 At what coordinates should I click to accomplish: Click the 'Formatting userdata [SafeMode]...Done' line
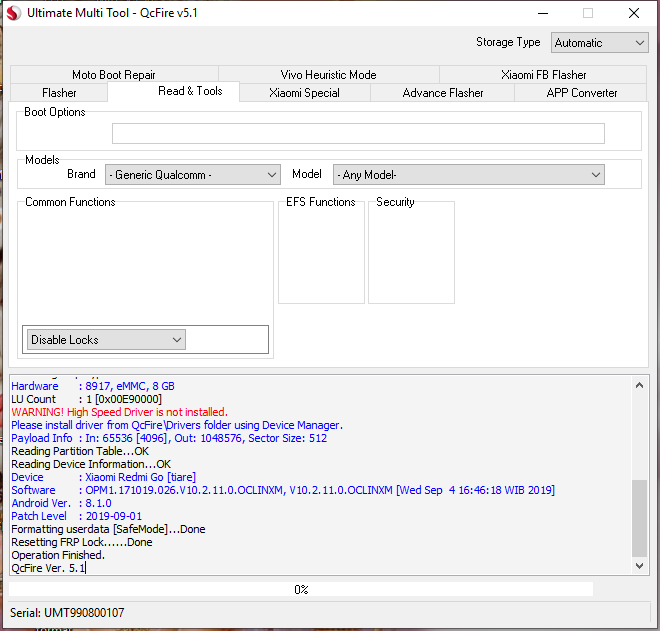pos(108,529)
